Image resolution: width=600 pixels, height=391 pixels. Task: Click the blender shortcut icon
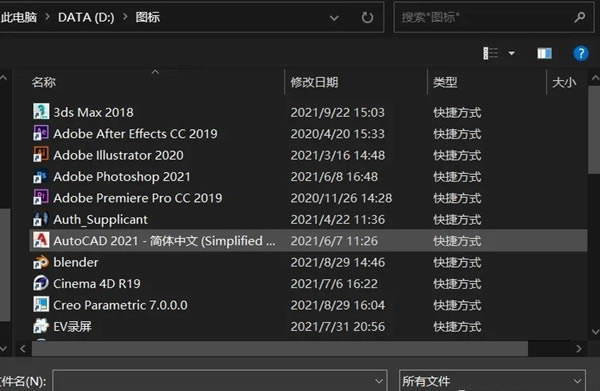coord(41,262)
